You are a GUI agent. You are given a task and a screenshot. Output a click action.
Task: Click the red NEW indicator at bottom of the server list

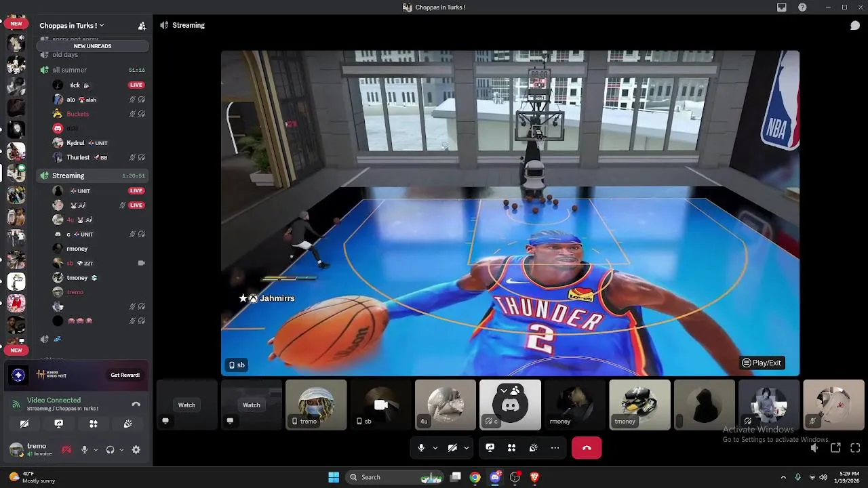(x=16, y=350)
